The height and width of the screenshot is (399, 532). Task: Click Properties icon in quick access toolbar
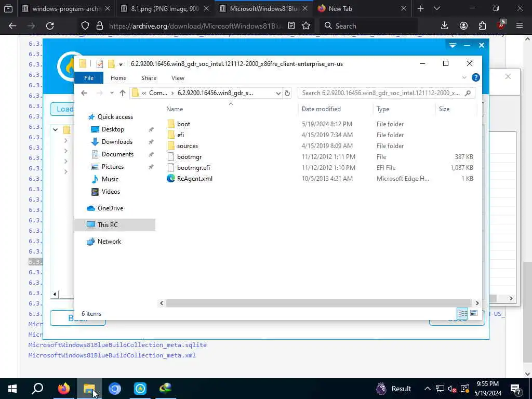(x=99, y=64)
